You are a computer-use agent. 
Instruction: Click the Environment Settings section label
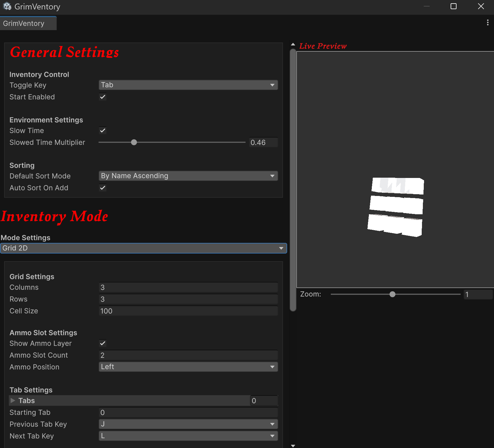click(x=46, y=120)
